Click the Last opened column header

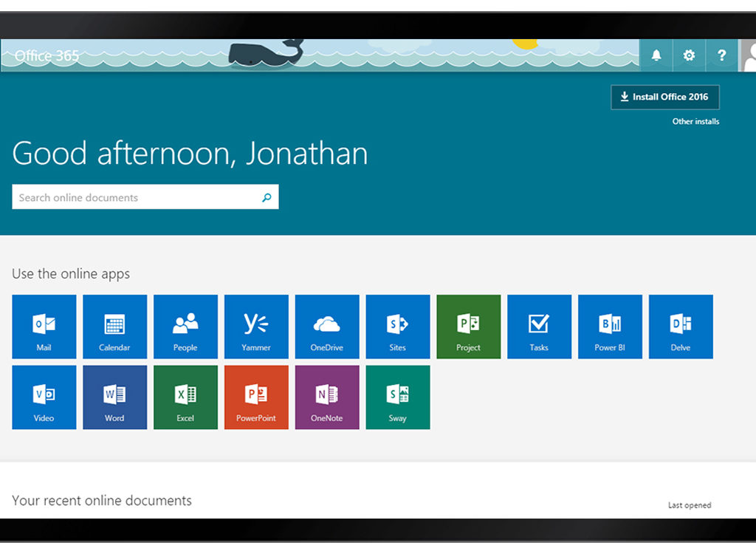(690, 505)
